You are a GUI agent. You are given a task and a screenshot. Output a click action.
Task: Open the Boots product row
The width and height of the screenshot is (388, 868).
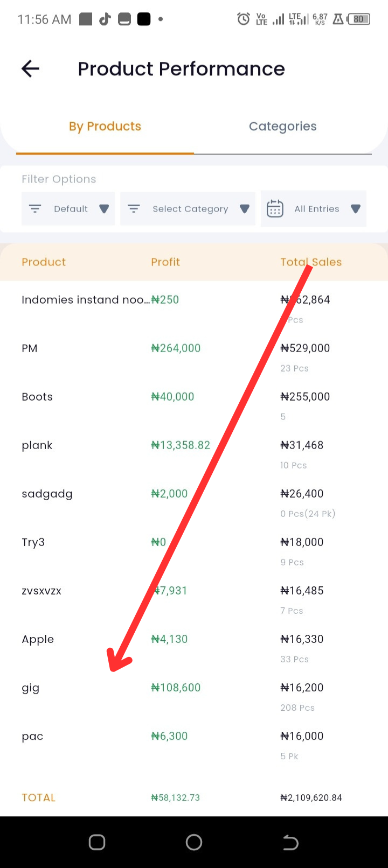(194, 405)
